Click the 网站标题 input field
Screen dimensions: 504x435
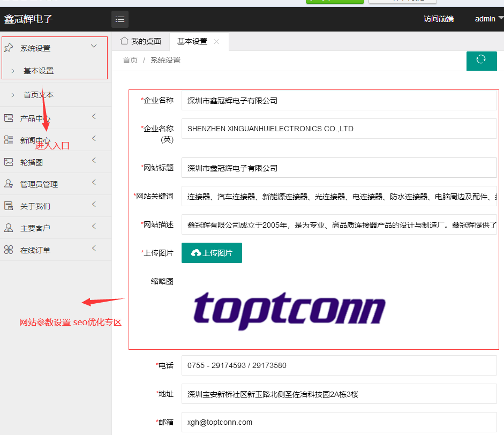(338, 168)
